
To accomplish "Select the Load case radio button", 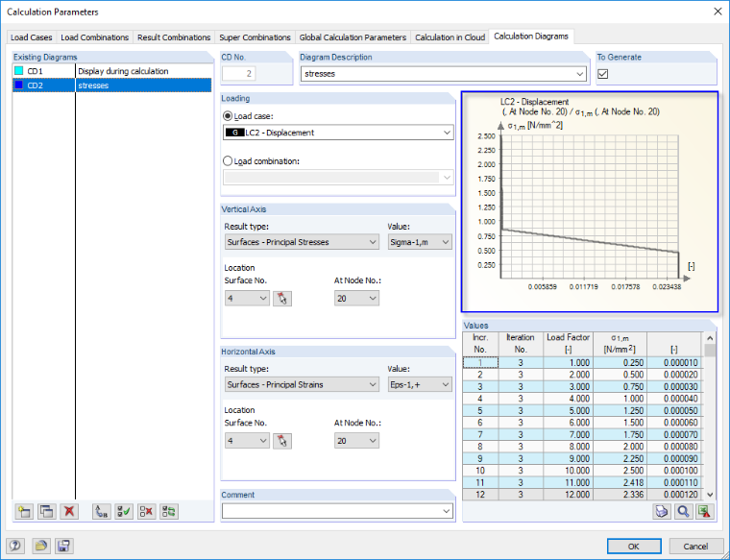I will (x=228, y=116).
